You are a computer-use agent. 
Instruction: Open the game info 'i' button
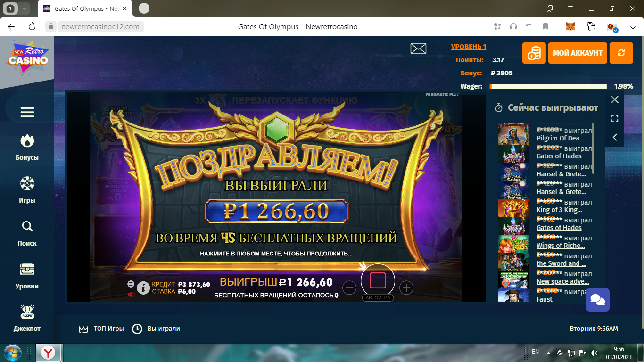143,288
